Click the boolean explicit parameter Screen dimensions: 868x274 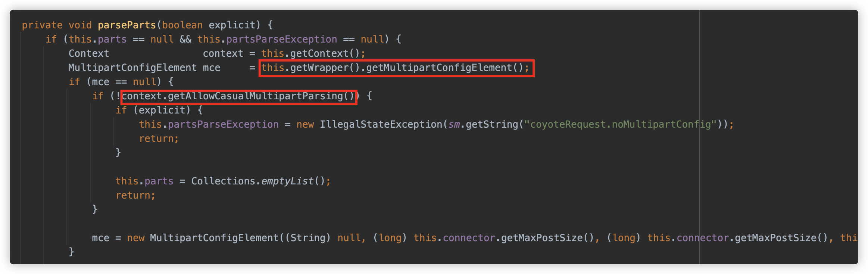tap(208, 25)
